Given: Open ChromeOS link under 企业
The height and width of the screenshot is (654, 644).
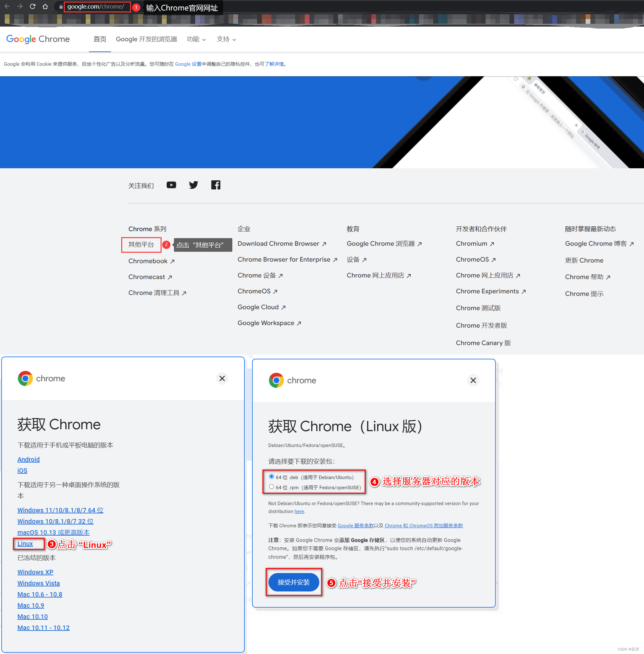Looking at the screenshot, I should [x=257, y=291].
